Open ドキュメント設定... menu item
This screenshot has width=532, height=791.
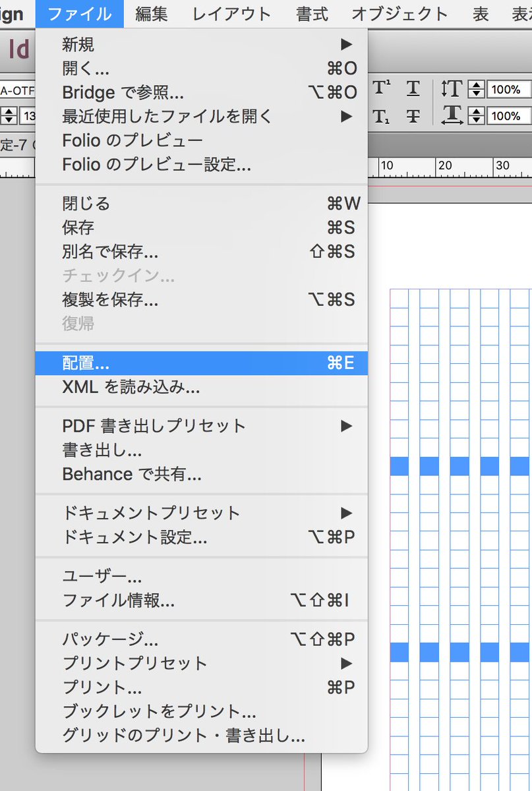[x=202, y=537]
